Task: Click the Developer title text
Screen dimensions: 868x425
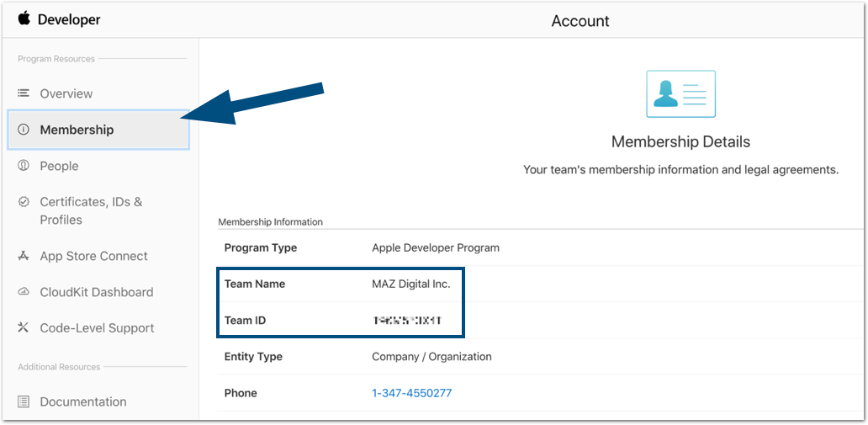Action: [x=69, y=19]
